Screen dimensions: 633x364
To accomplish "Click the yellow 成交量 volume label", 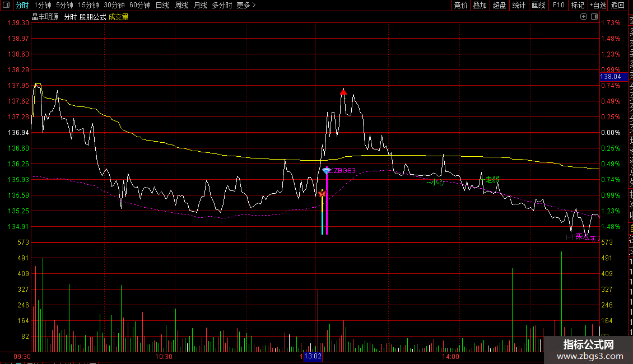I will (119, 17).
